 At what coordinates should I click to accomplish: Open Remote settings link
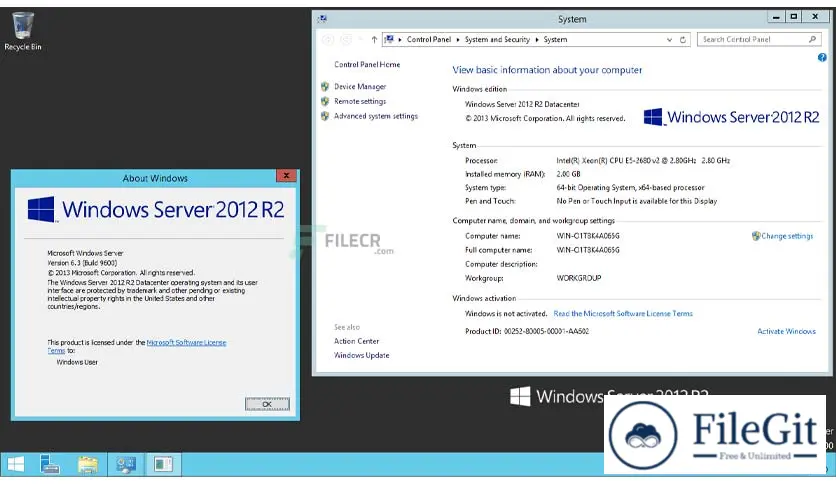tap(360, 101)
